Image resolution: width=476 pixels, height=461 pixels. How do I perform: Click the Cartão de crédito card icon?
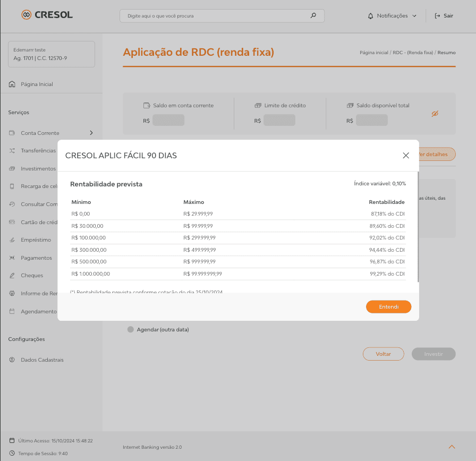tap(12, 222)
